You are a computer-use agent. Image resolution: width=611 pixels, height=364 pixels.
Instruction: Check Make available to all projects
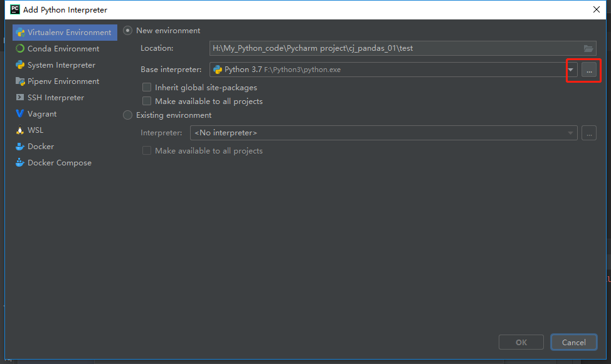point(146,100)
